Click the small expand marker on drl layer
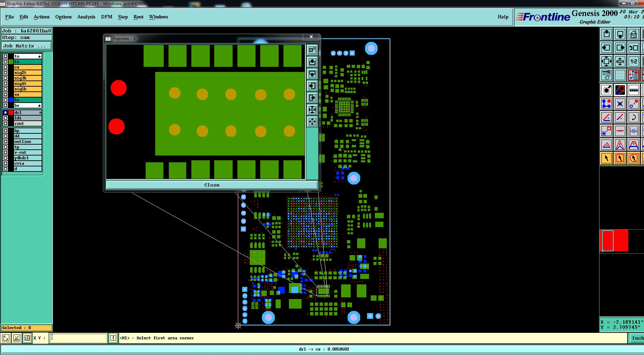644x355 pixels. [x=40, y=113]
